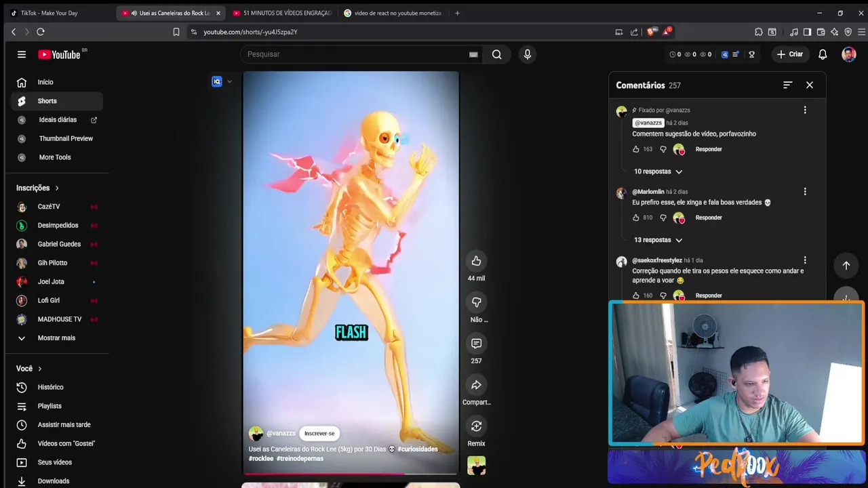Click the browser reload button

41,32
